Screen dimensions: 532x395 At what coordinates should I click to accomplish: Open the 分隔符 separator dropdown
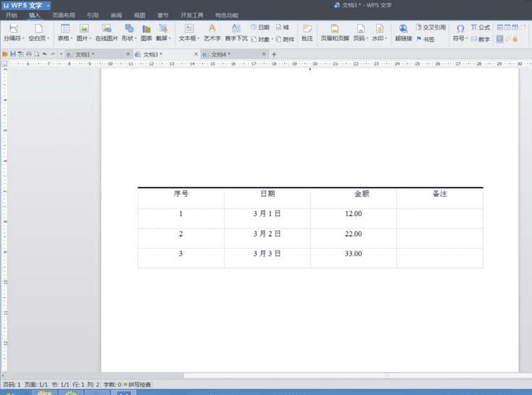14,38
